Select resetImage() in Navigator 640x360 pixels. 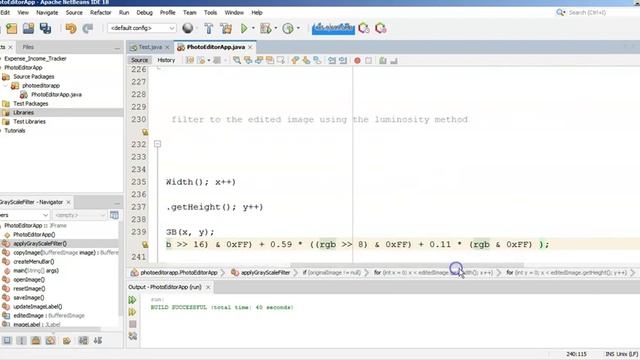[x=29, y=289]
